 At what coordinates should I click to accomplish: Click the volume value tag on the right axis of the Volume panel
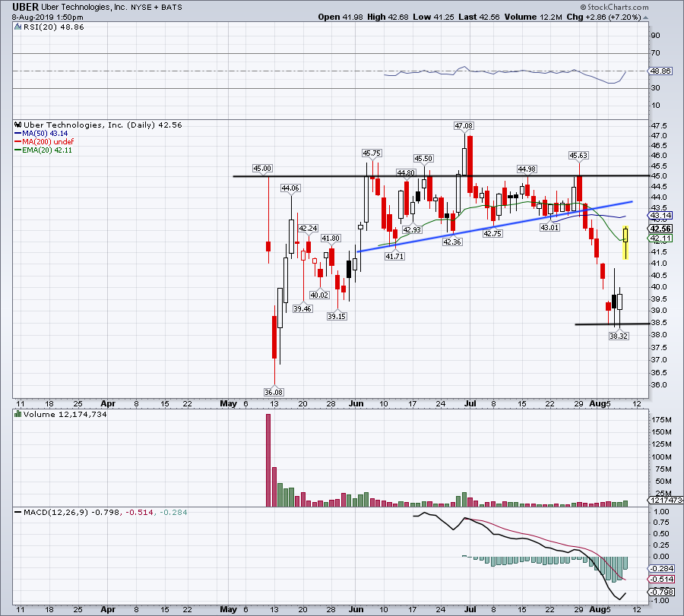click(x=666, y=501)
